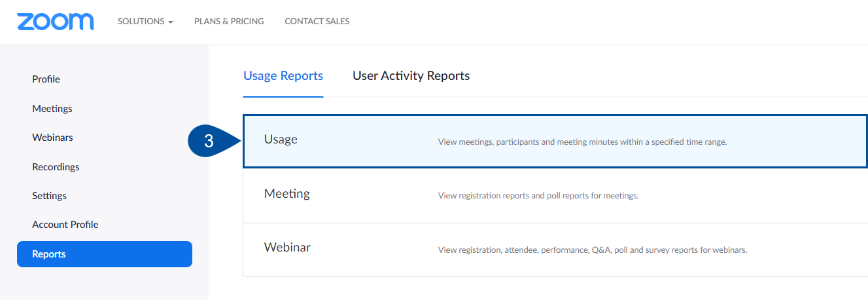The height and width of the screenshot is (300, 868).
Task: Click the highlighted Reports sidebar button
Action: [x=105, y=254]
